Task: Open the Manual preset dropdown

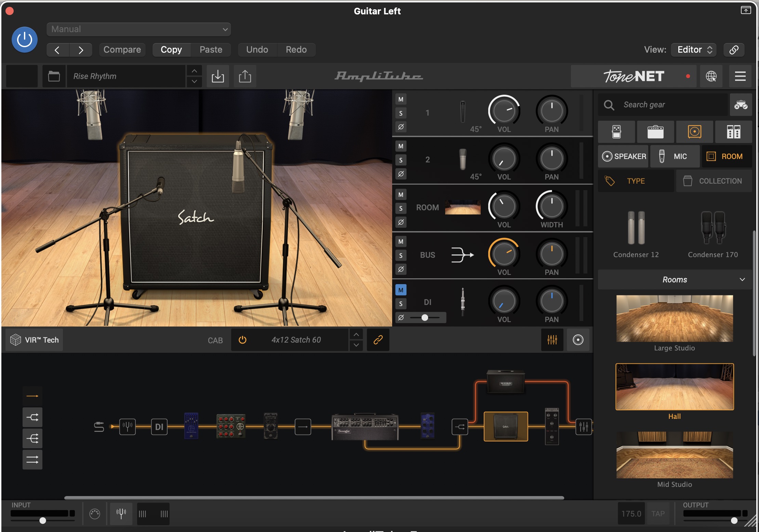Action: click(x=138, y=29)
